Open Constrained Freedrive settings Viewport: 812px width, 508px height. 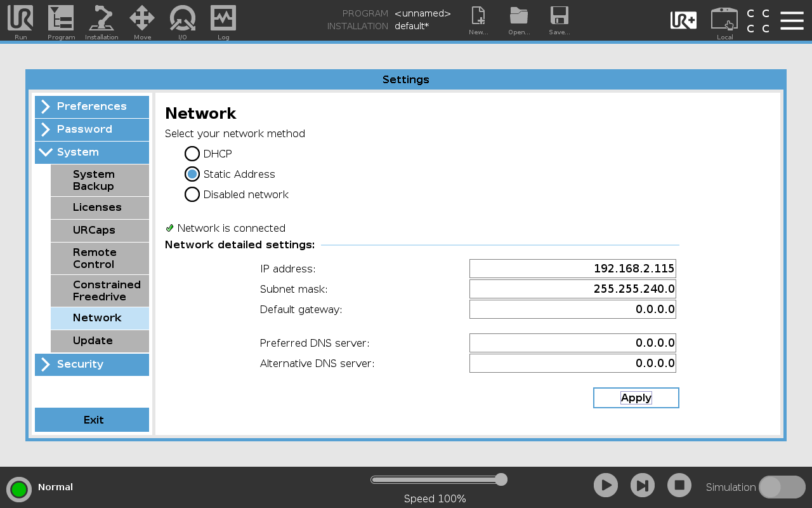coord(100,291)
